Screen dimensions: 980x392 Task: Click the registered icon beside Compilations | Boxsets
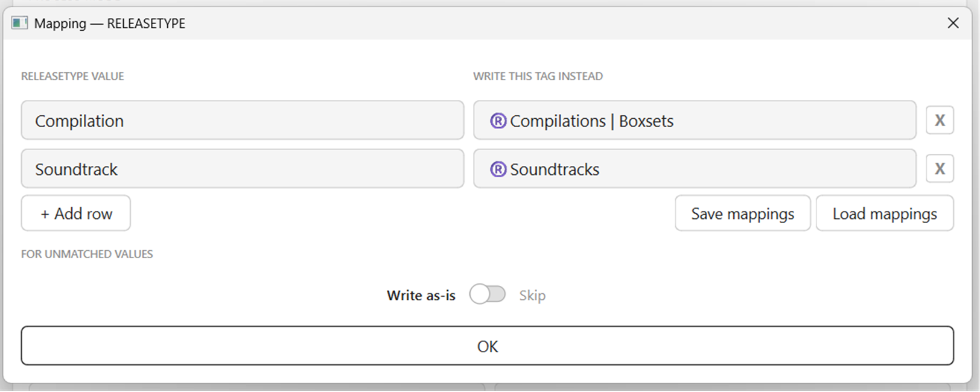tap(498, 121)
